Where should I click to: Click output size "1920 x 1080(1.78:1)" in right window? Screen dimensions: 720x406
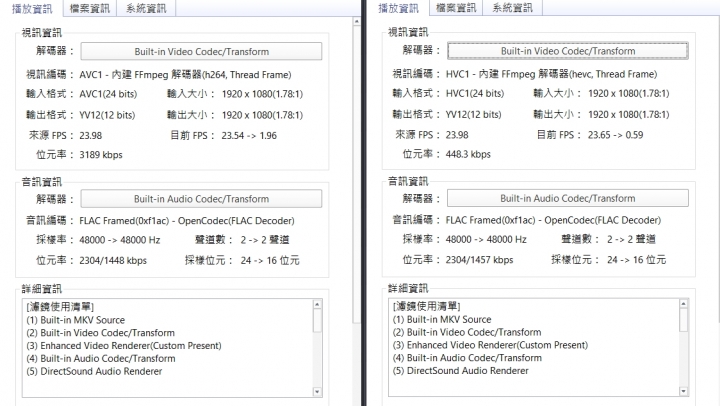click(x=629, y=115)
